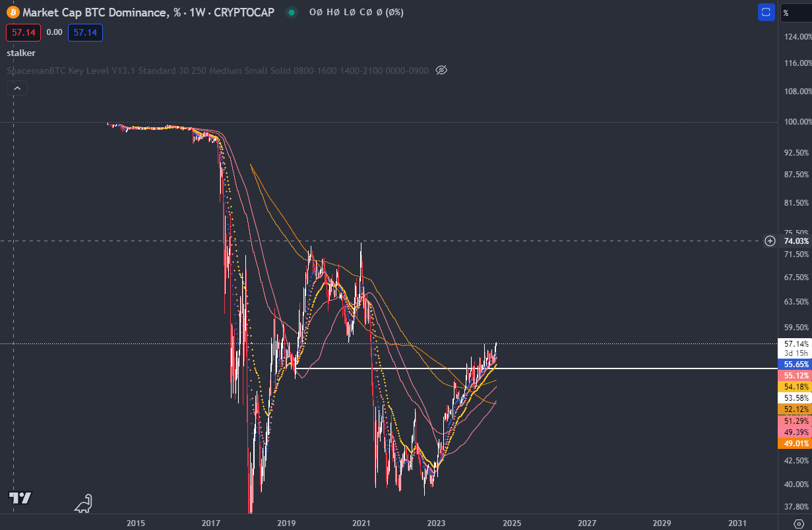Select the stalker indicator legend
The height and width of the screenshot is (530, 812).
coord(21,53)
